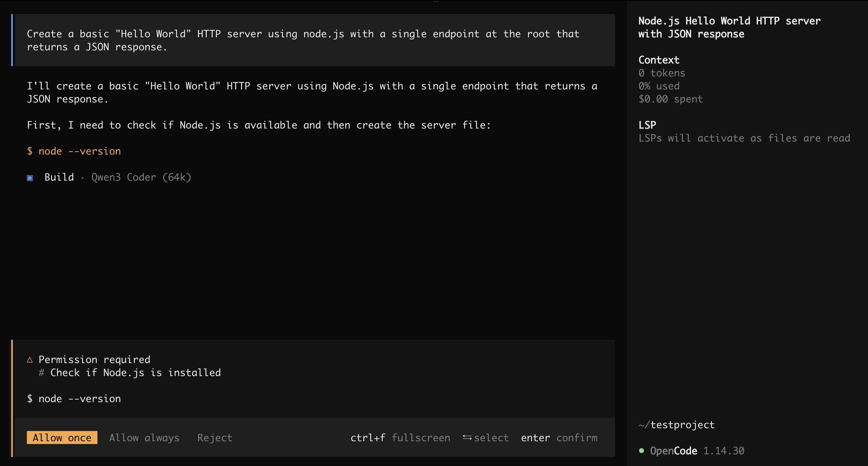868x466 pixels.
Task: Click the orange dollar prompt before node --version
Action: click(x=30, y=151)
